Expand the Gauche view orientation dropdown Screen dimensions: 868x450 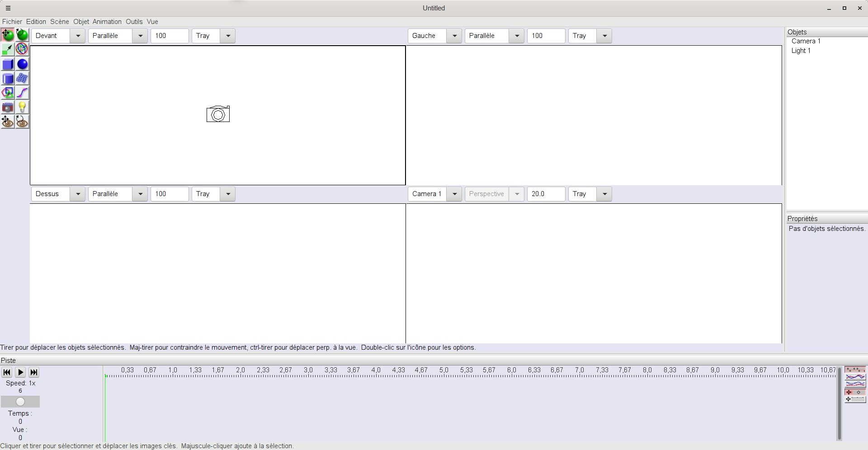(x=454, y=36)
